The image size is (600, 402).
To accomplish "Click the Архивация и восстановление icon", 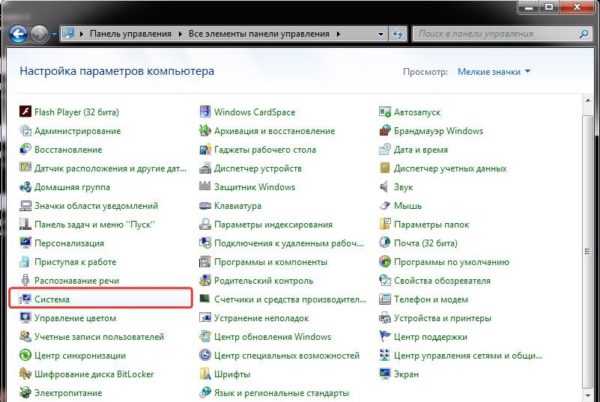I will (x=205, y=130).
